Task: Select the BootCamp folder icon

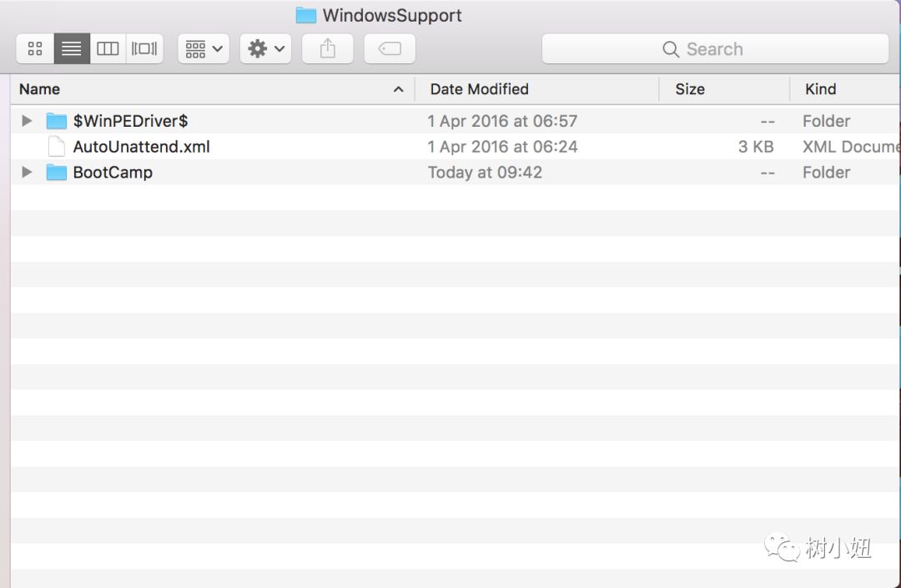Action: point(57,173)
